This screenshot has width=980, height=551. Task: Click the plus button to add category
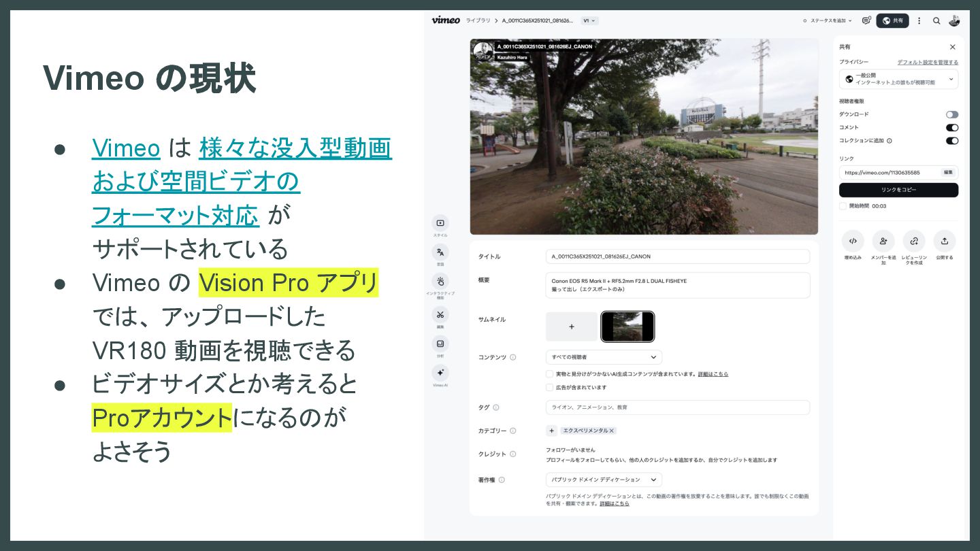point(552,431)
